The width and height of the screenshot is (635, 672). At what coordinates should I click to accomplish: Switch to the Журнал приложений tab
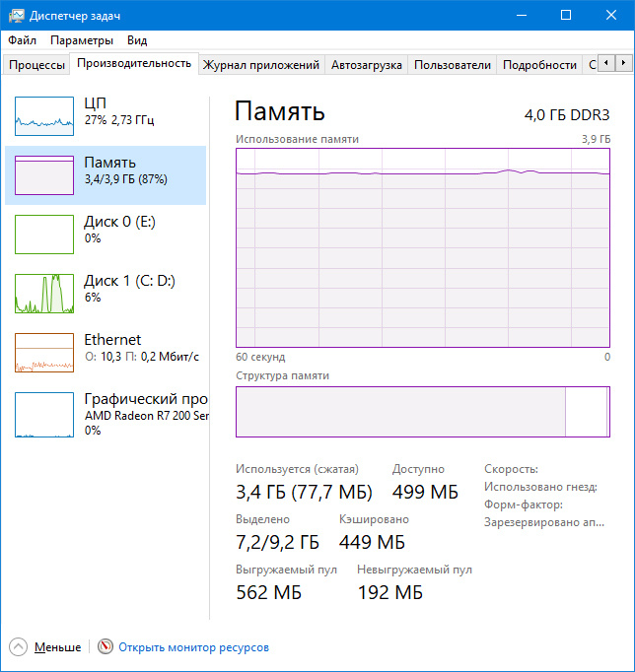tap(261, 65)
